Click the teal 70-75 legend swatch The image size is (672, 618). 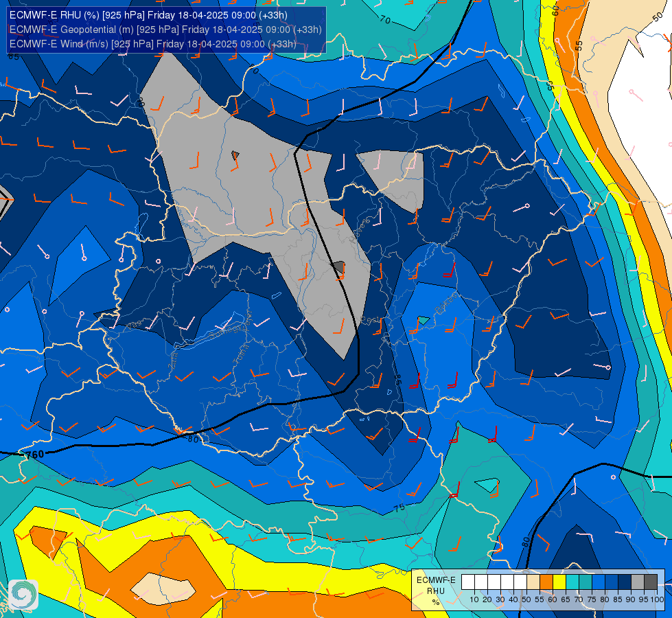586,582
